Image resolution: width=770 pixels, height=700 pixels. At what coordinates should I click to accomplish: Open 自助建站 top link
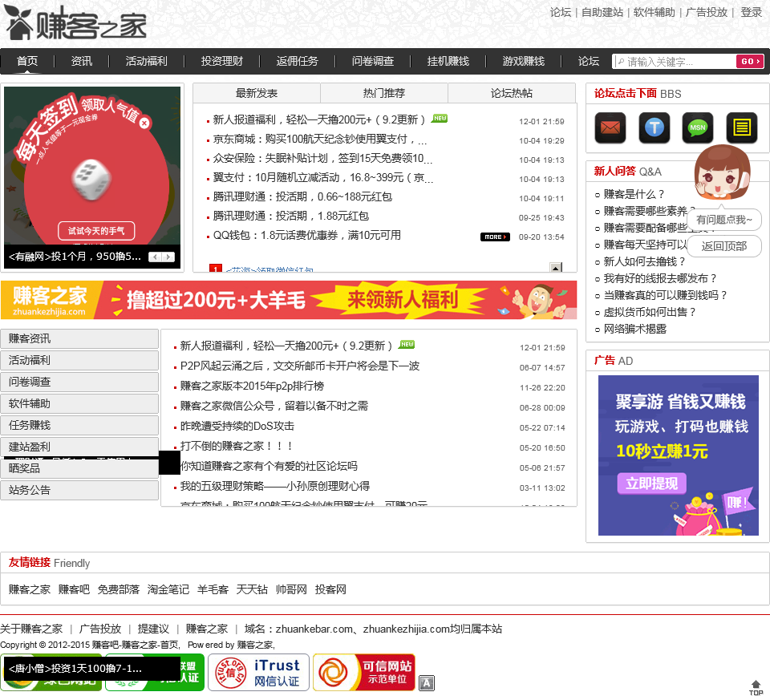click(602, 12)
